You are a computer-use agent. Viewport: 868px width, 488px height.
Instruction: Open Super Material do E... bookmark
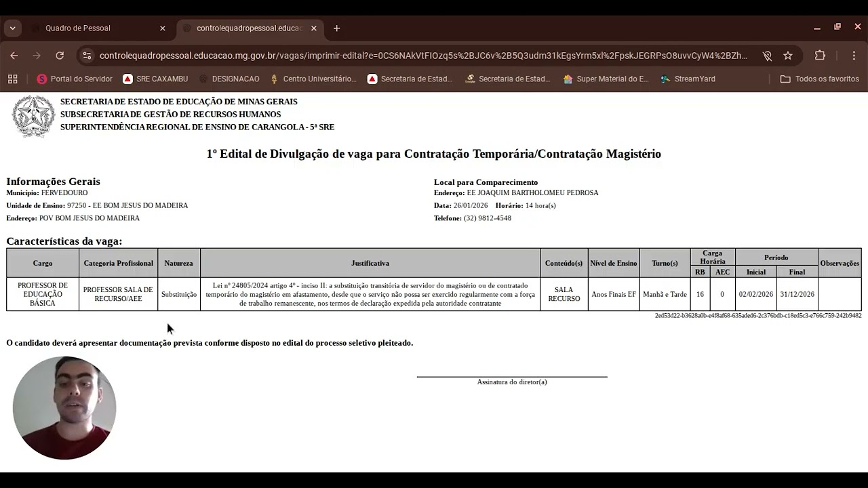(x=606, y=79)
